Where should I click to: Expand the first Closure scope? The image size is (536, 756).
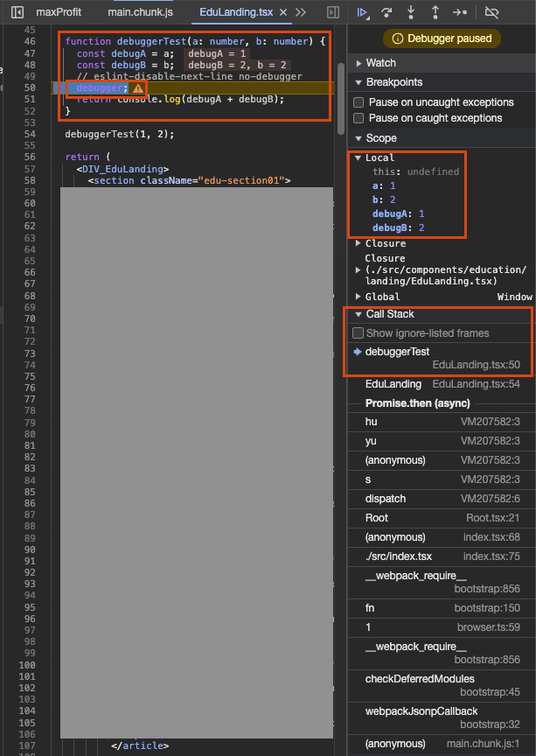pyautogui.click(x=358, y=243)
